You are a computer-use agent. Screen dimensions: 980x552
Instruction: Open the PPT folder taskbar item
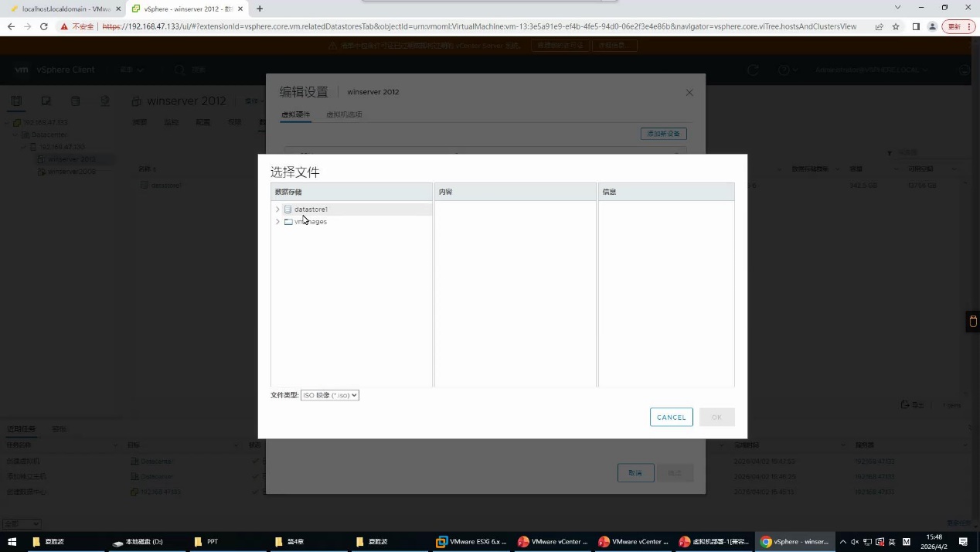(229, 542)
